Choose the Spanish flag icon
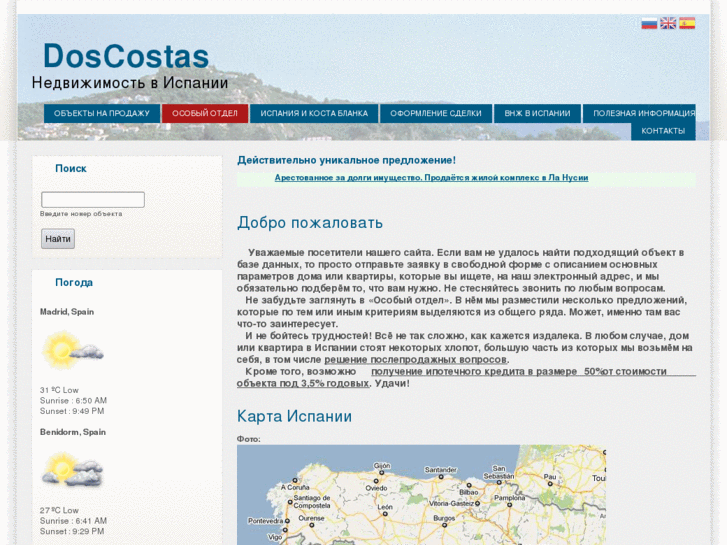The height and width of the screenshot is (545, 727). tap(687, 23)
